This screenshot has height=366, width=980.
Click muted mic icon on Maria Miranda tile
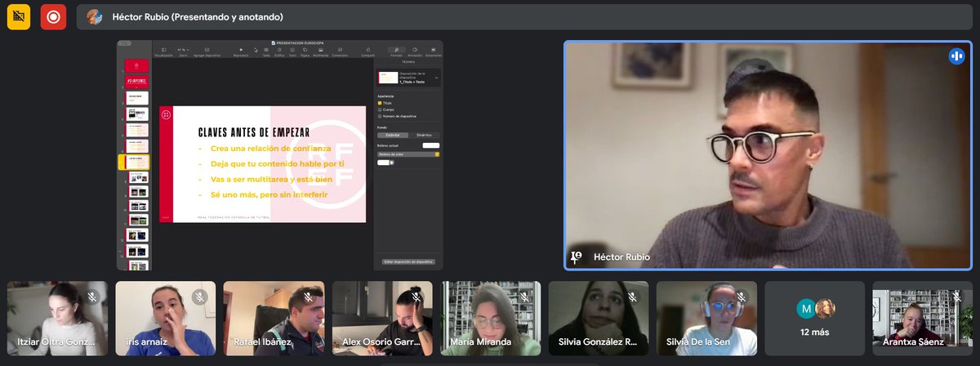pos(525,297)
